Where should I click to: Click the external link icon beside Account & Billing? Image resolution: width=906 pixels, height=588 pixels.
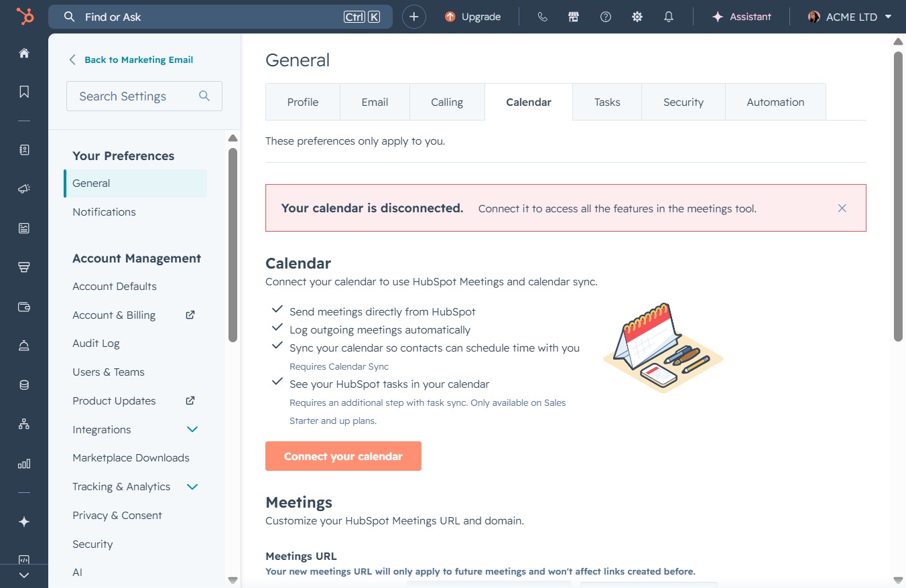pos(190,314)
